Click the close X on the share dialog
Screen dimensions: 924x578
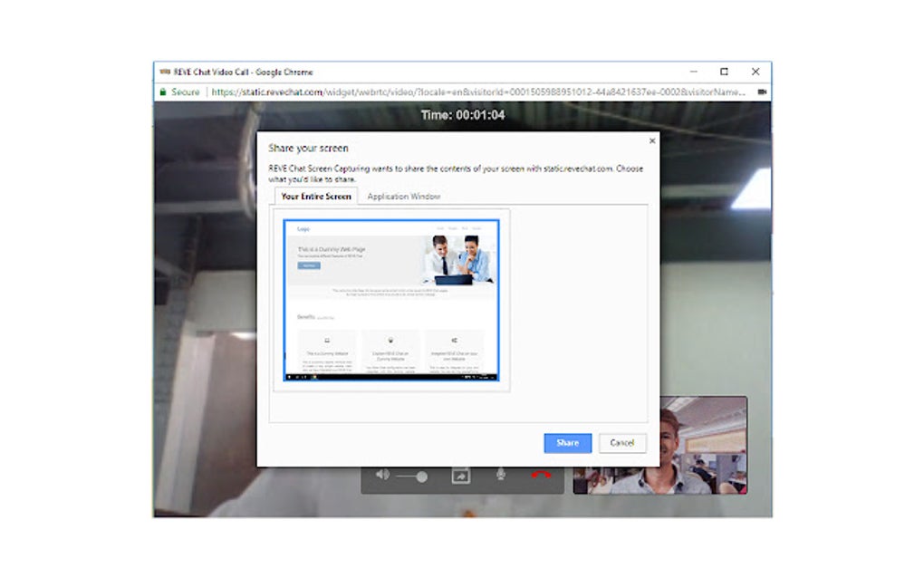click(x=651, y=140)
